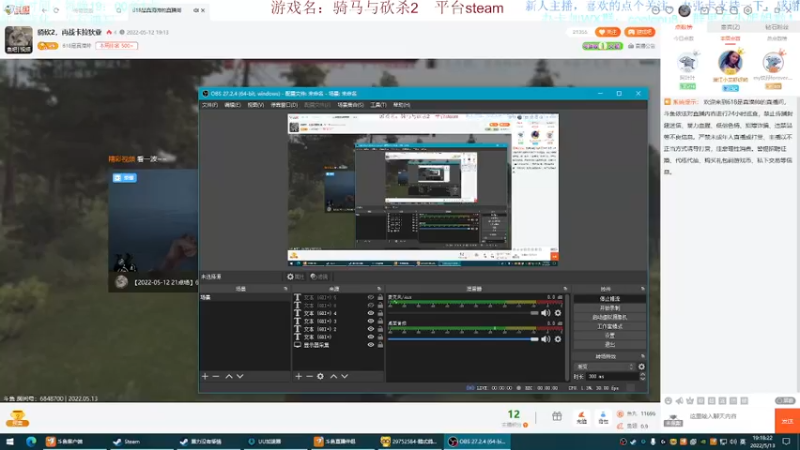Open the scene transition settings gear

pyautogui.click(x=641, y=366)
